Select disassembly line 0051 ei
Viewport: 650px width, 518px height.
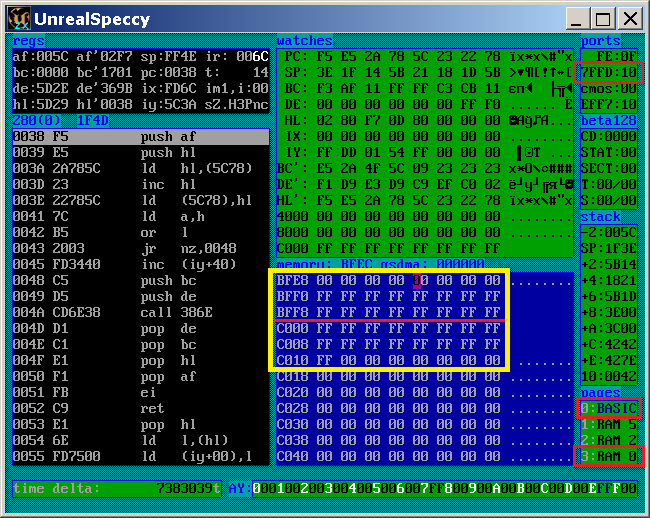141,392
